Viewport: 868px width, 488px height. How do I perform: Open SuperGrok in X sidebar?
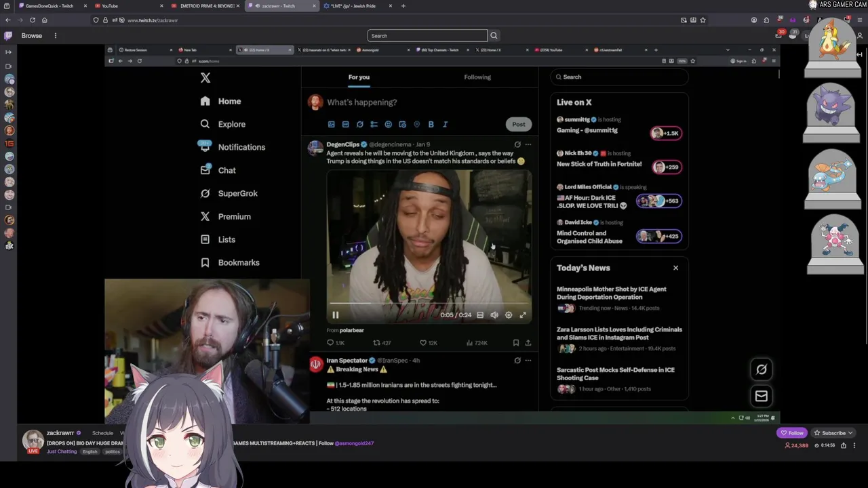click(x=229, y=193)
